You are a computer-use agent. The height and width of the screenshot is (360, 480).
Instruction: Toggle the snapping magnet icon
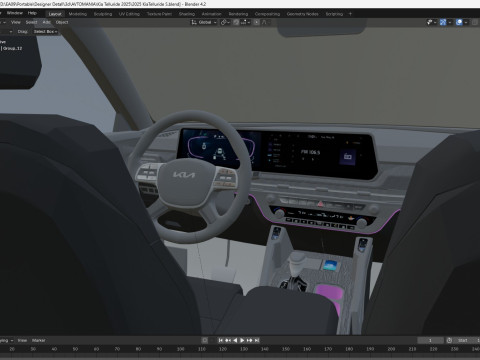coord(236,22)
